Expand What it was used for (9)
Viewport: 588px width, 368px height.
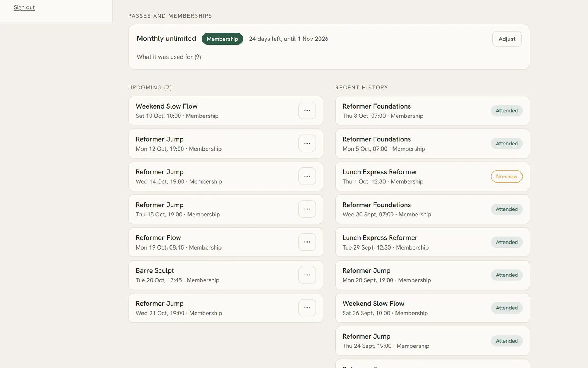[x=169, y=57]
